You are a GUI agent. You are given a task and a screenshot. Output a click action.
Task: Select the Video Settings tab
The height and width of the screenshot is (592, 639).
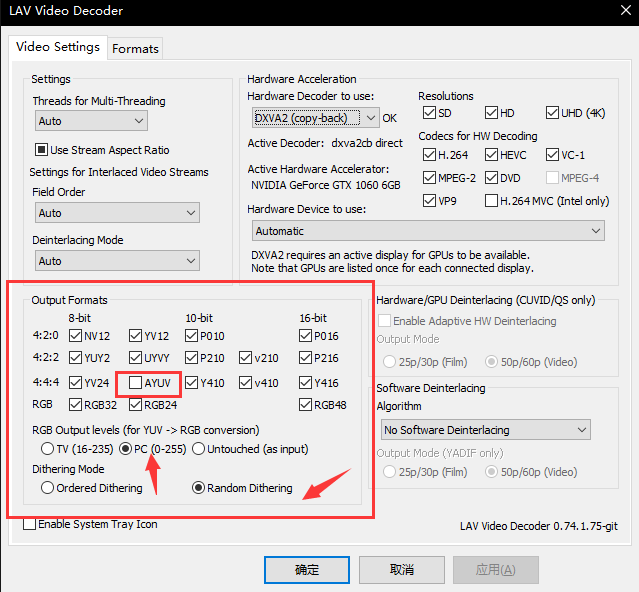click(58, 47)
